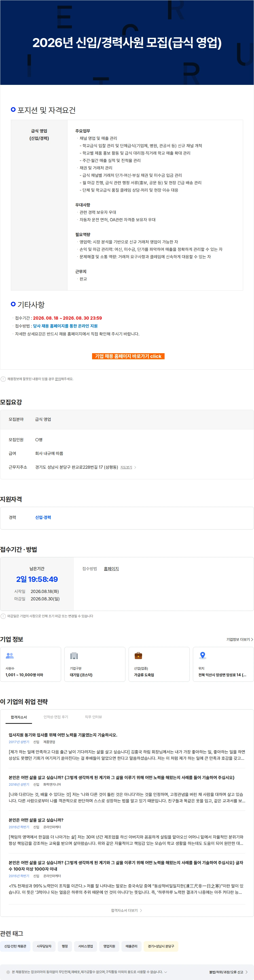Image resolution: width=254 pixels, height=980 pixels.
Task: Click the 신입·경력 qualification text
Action: pyautogui.click(x=43, y=517)
